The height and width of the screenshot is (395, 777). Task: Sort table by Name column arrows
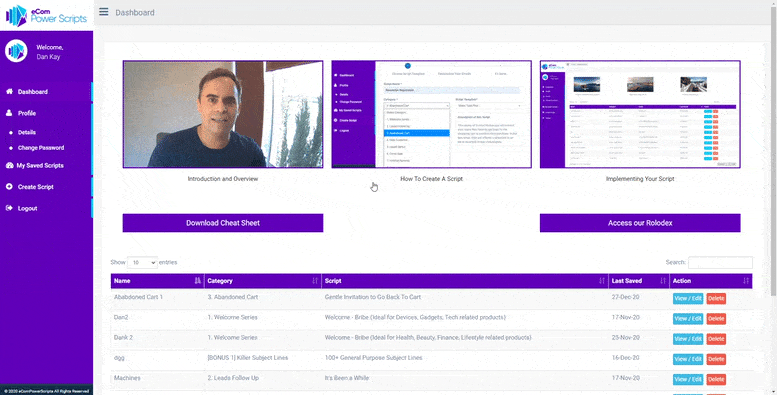(198, 281)
